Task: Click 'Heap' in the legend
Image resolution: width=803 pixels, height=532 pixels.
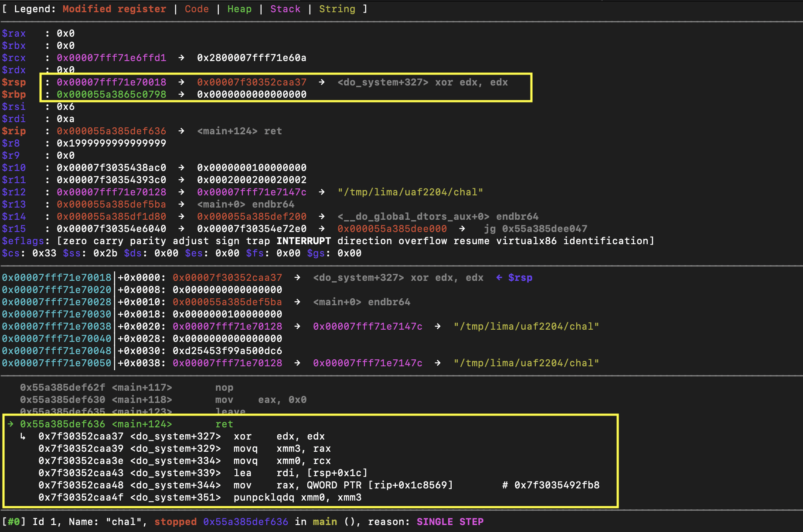Action: pyautogui.click(x=239, y=9)
